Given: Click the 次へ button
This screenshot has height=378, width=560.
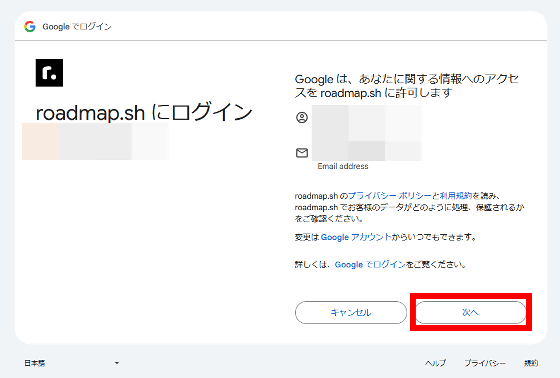Looking at the screenshot, I should (471, 312).
